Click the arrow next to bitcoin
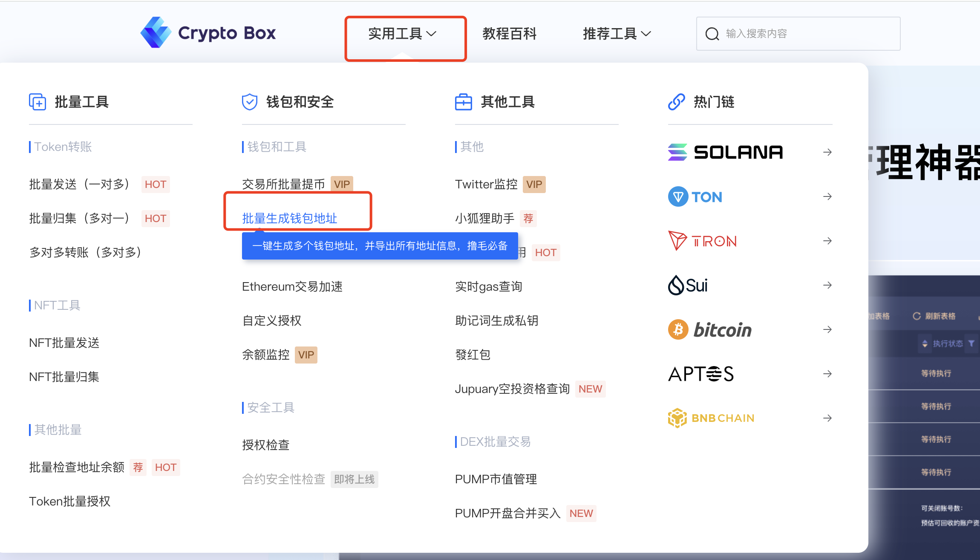This screenshot has width=980, height=560. tap(827, 329)
